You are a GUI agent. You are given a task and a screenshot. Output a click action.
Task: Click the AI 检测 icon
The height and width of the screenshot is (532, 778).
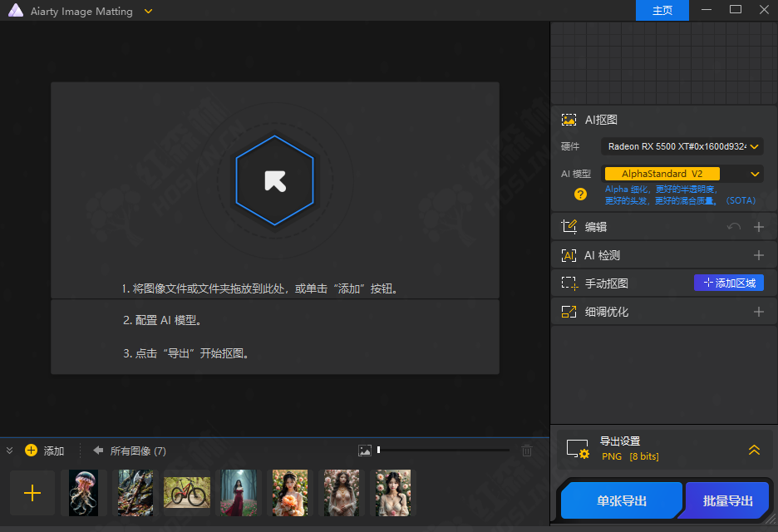(x=569, y=255)
